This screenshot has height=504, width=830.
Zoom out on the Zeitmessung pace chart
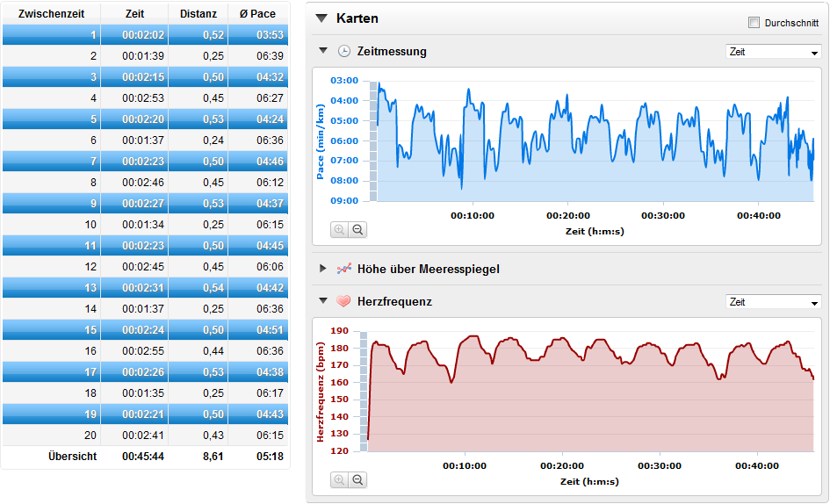357,230
